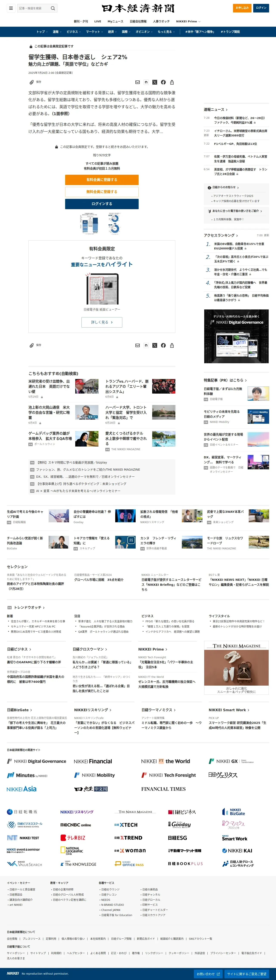Click サイトに関するご意見ご要望 footer button
The image size is (276, 980).
[x=247, y=974]
